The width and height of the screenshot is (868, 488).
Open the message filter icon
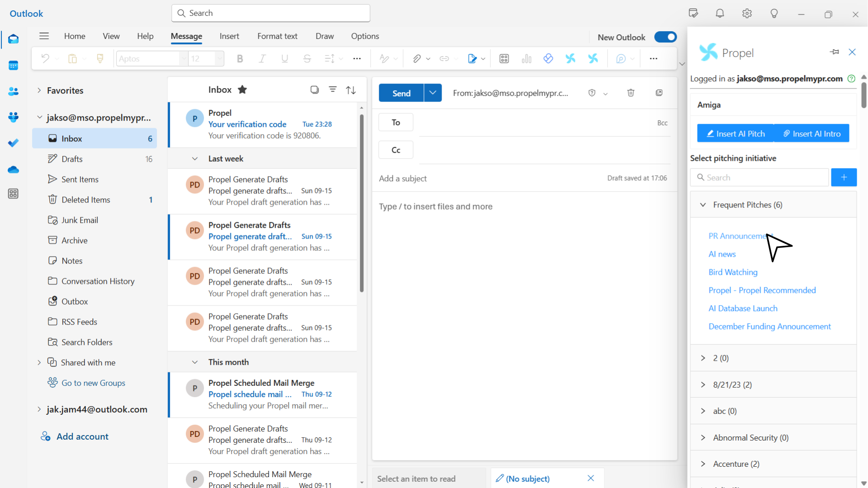coord(333,89)
